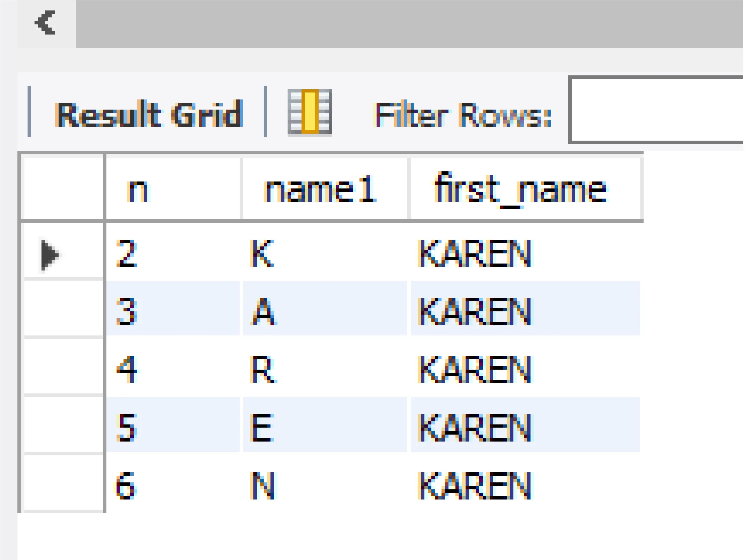The width and height of the screenshot is (750, 560).
Task: Select the current row arrow indicator
Action: pos(49,255)
